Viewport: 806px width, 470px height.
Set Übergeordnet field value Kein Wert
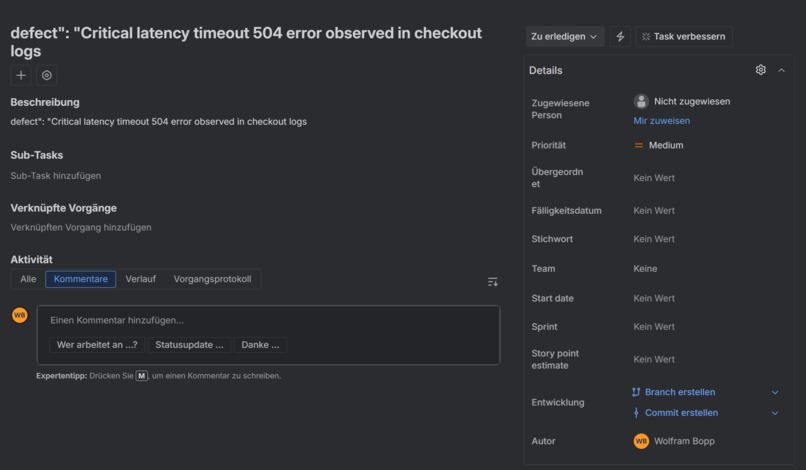tap(654, 178)
